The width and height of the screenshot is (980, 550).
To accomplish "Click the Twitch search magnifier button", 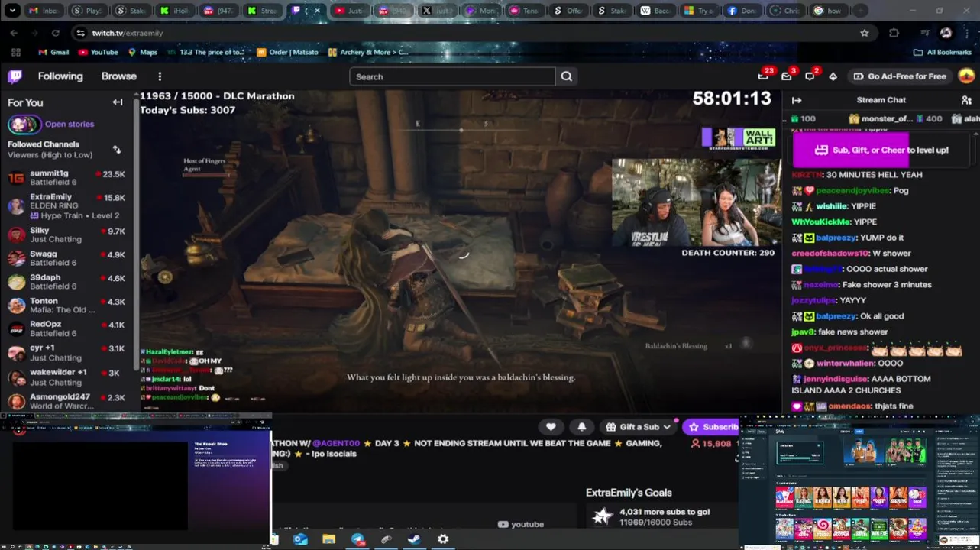I will click(x=566, y=76).
